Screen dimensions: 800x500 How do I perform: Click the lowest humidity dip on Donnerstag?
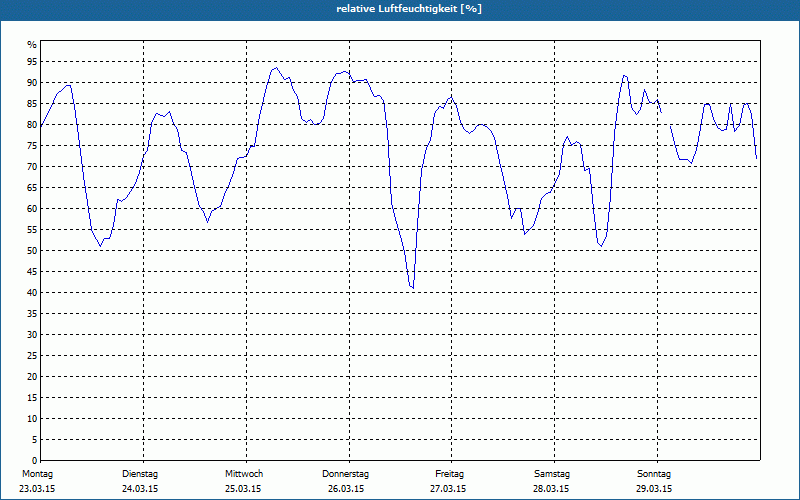coord(412,288)
